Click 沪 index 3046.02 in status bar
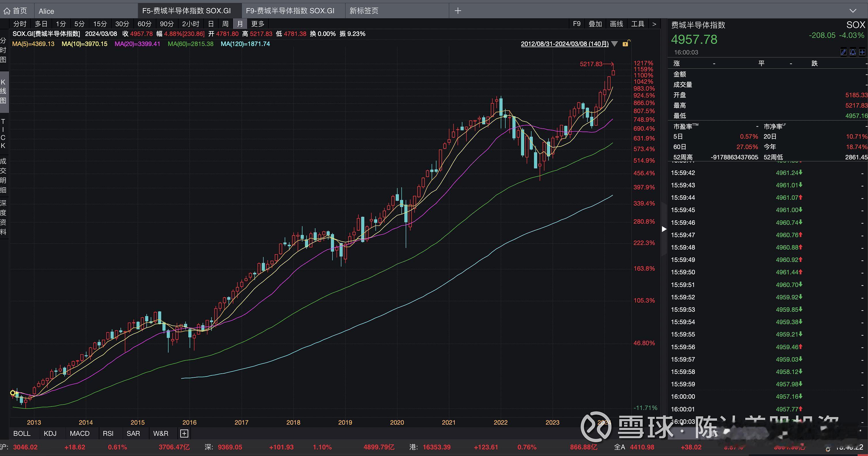The image size is (868, 456). point(25,447)
